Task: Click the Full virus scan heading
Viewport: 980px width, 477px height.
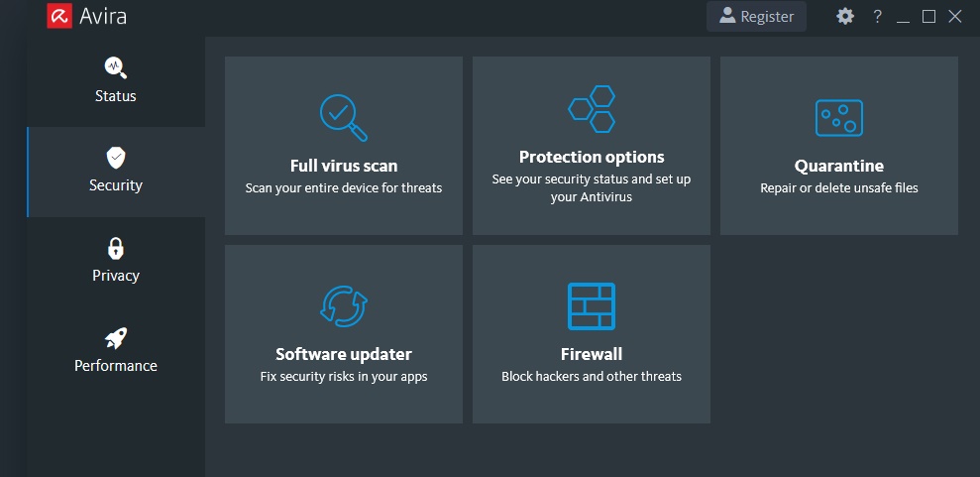Action: click(344, 166)
